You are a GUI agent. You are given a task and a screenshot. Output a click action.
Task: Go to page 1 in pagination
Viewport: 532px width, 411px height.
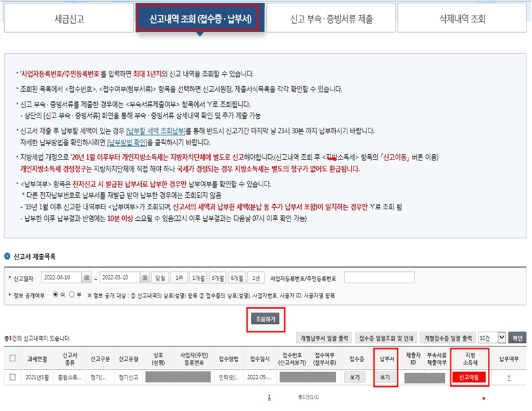point(269,397)
